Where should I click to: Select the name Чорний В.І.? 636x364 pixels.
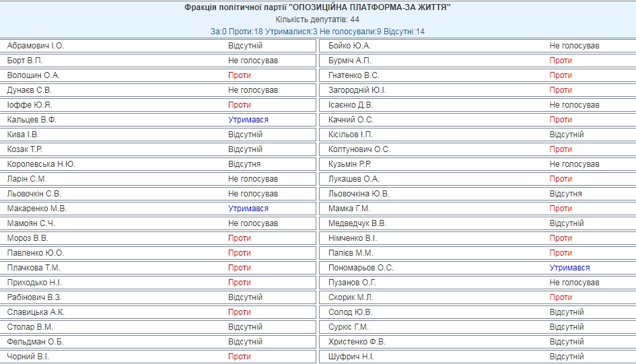point(28,357)
